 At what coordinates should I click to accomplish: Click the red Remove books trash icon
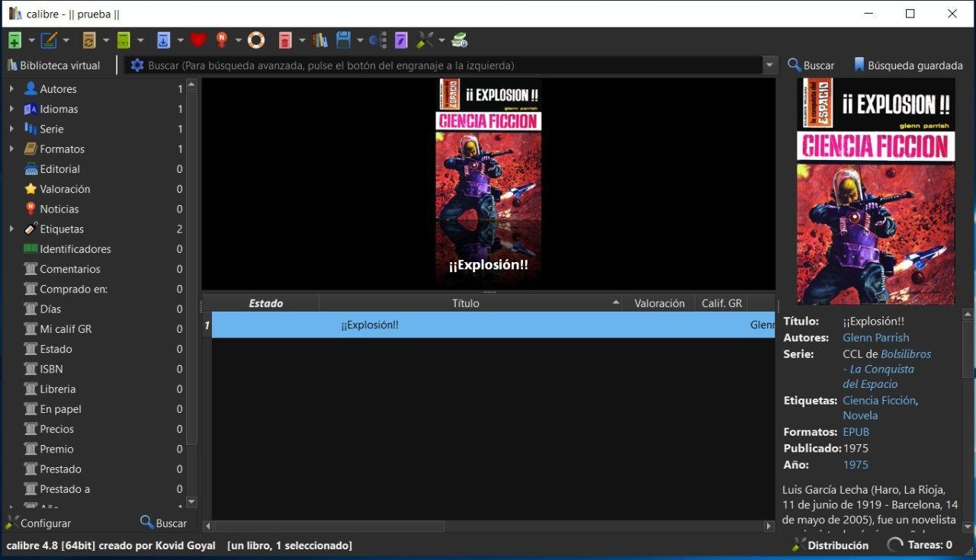point(285,40)
